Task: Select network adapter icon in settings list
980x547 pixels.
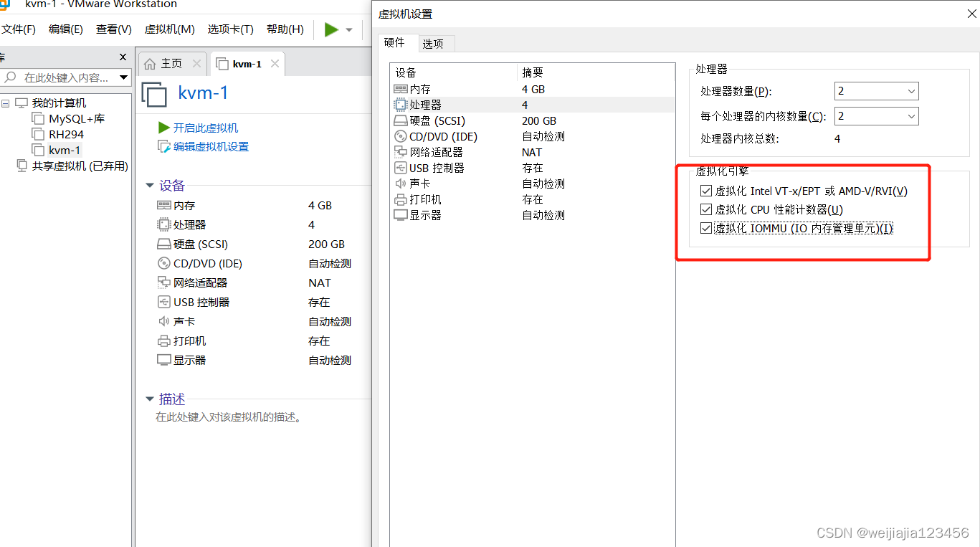Action: 400,152
